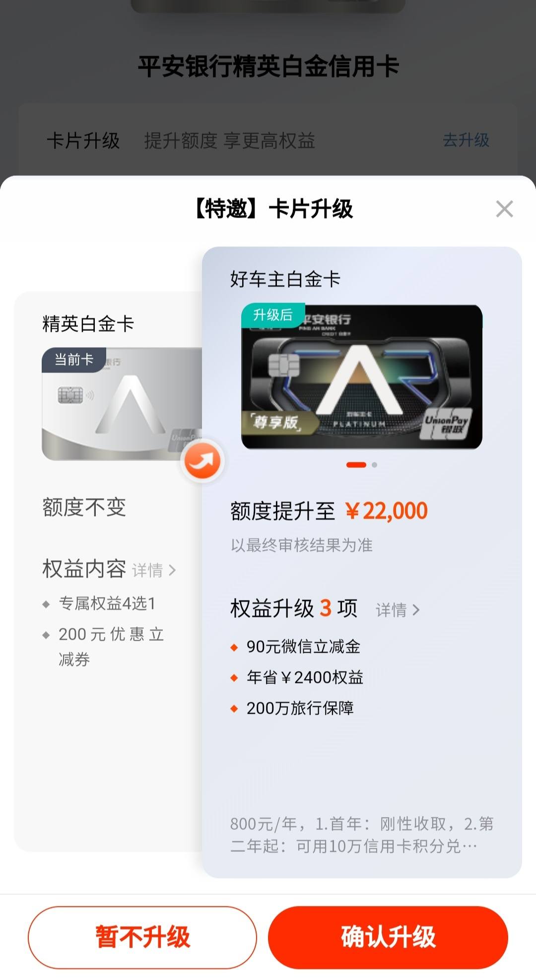
Task: Tap the UnionPay logo on the black card
Action: (x=446, y=424)
